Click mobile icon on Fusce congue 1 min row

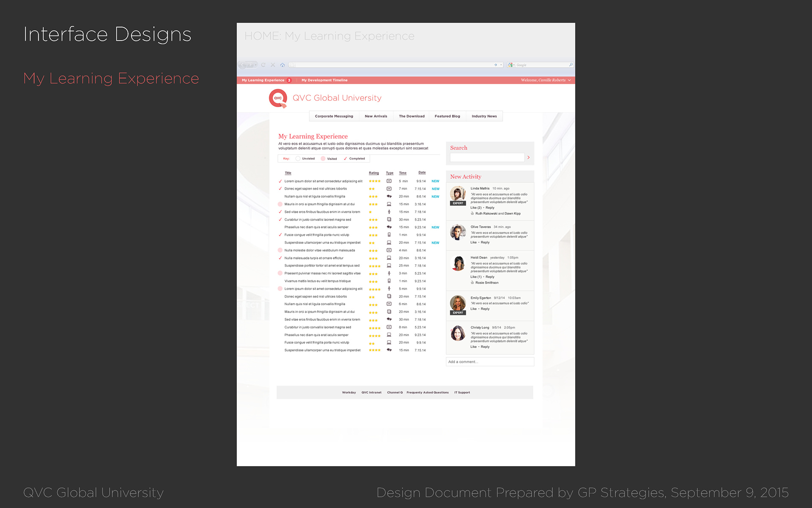pyautogui.click(x=389, y=235)
